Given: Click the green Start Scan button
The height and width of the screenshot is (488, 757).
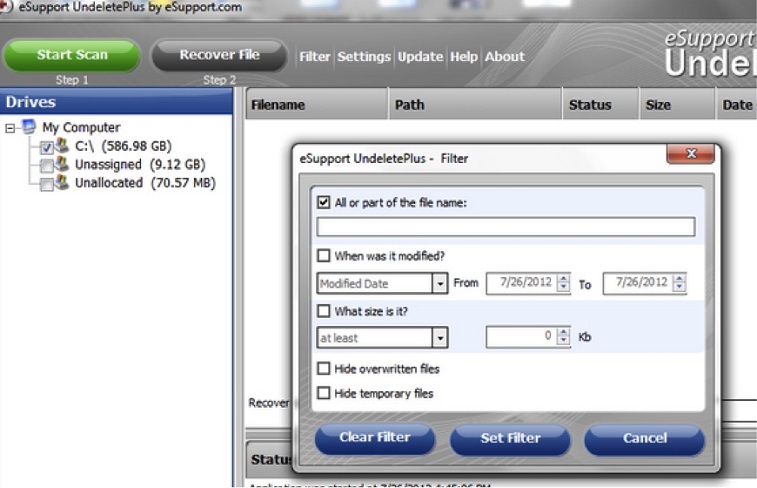Looking at the screenshot, I should 72,55.
